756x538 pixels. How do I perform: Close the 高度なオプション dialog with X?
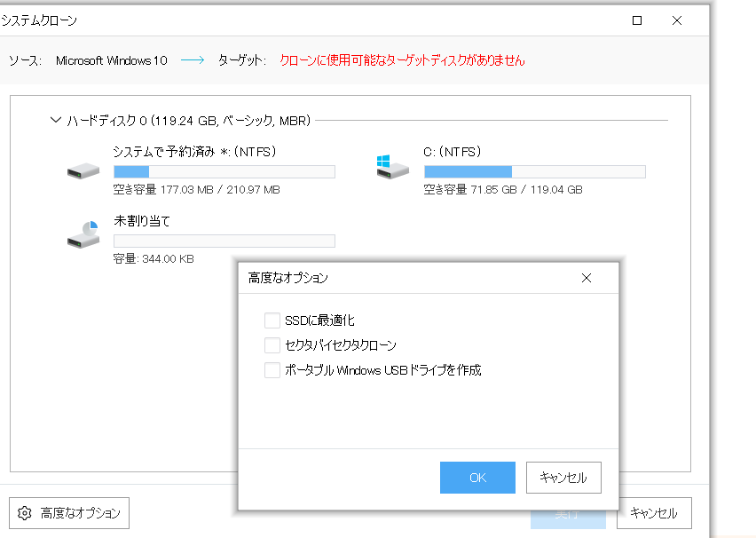[587, 278]
